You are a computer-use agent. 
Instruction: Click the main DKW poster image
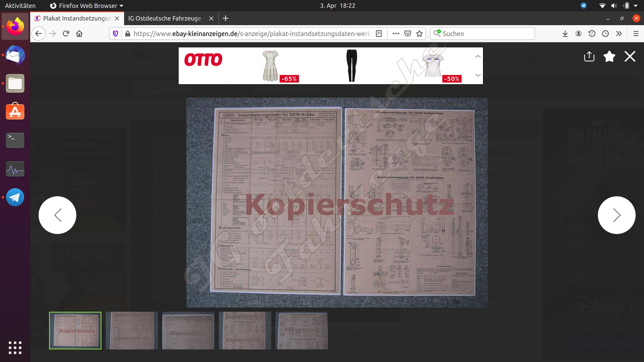point(337,202)
